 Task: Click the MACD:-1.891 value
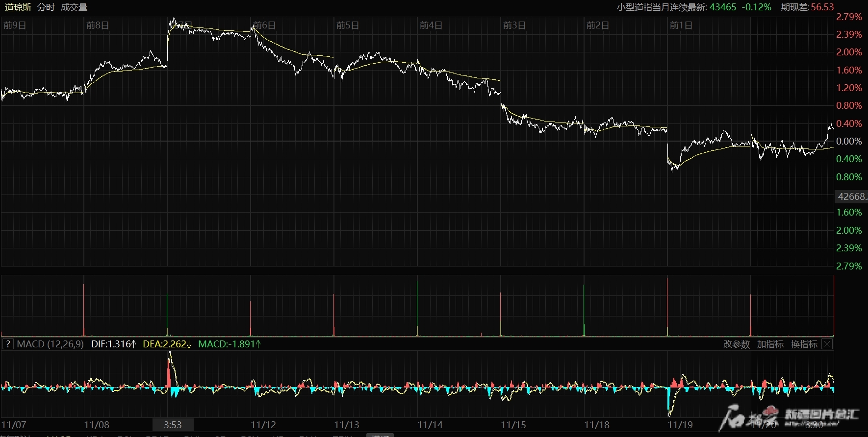[230, 344]
